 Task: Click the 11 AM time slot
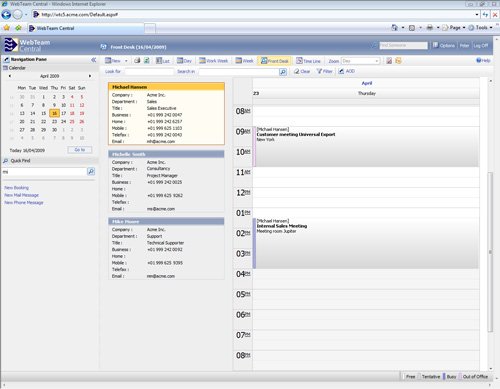pos(366,177)
